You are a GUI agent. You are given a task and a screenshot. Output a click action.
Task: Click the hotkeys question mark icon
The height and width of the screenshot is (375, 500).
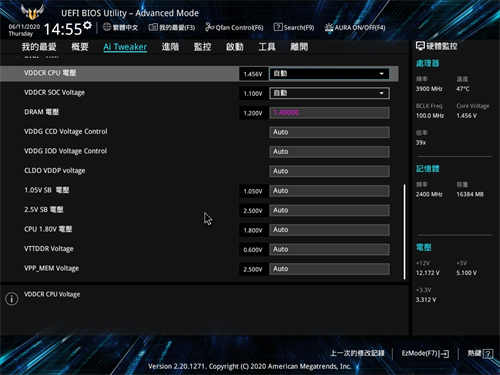click(x=488, y=353)
